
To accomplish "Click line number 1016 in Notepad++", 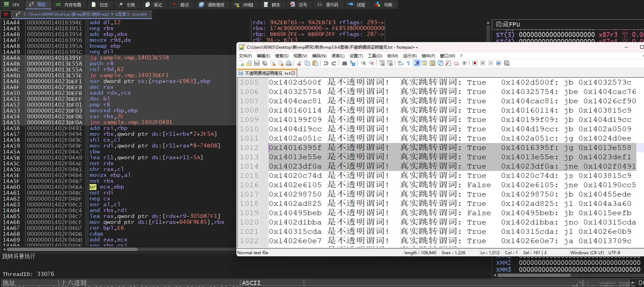I will coord(249,185).
